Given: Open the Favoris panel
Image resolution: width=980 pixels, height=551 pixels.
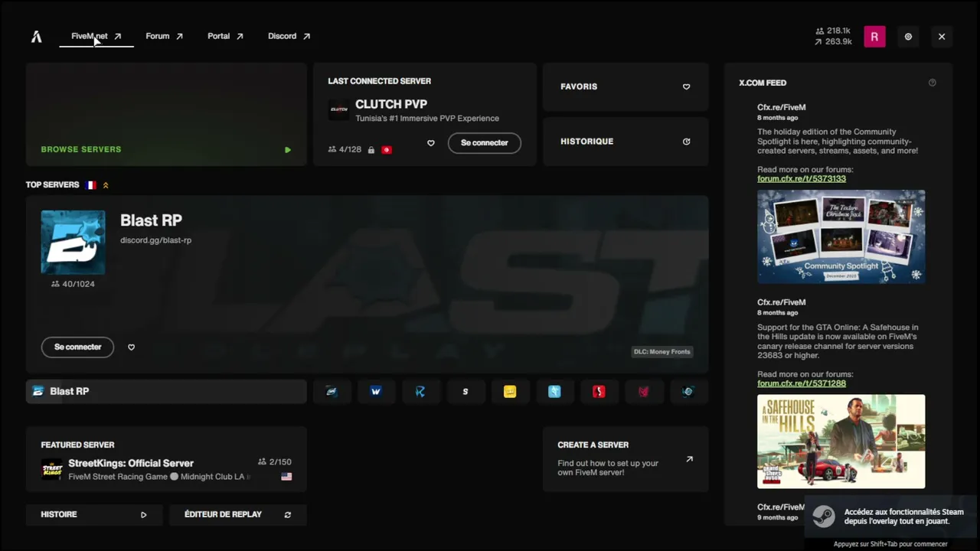Looking at the screenshot, I should (626, 87).
